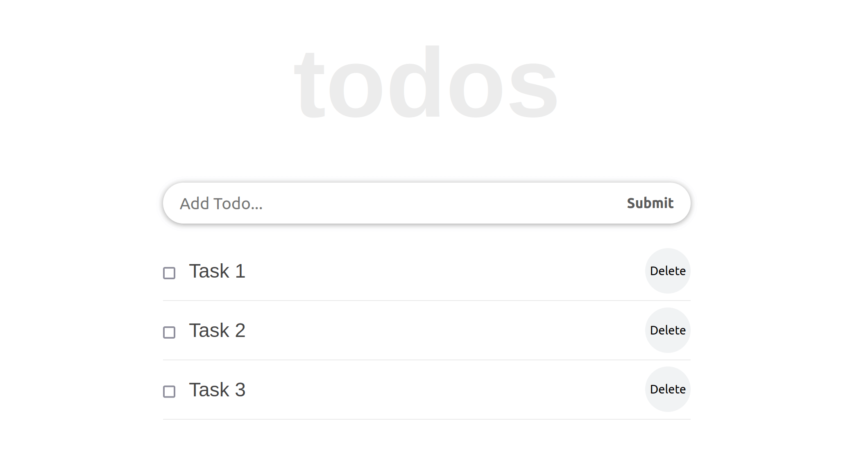Remove Task 3 using its Delete button
This screenshot has height=459, width=868.
[x=667, y=389]
